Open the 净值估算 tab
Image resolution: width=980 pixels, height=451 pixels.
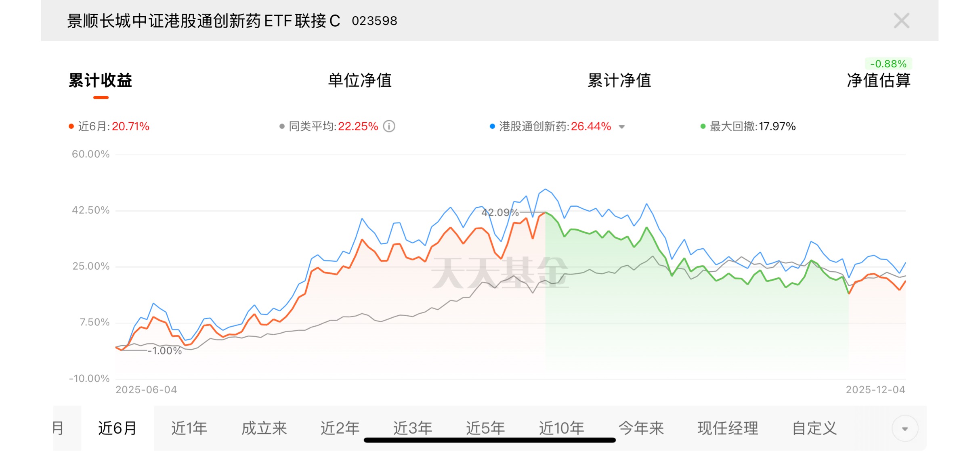[879, 80]
